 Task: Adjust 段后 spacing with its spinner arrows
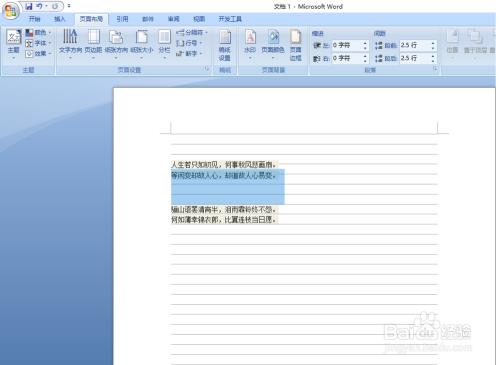(x=433, y=58)
